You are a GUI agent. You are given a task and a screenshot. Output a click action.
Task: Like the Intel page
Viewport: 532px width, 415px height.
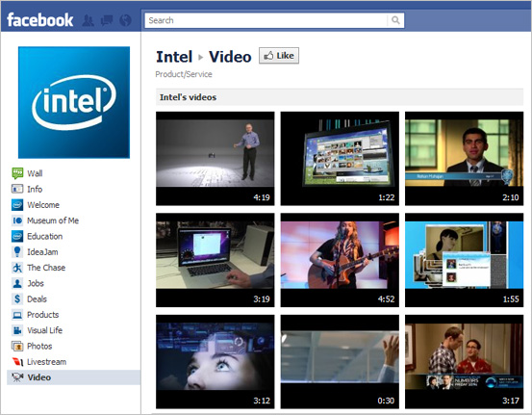279,55
